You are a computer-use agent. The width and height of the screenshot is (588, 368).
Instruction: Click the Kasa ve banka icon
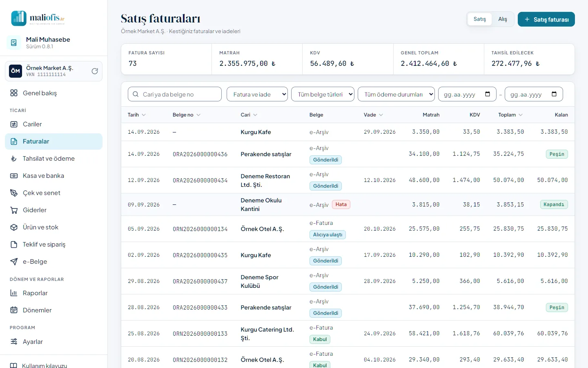[14, 176]
